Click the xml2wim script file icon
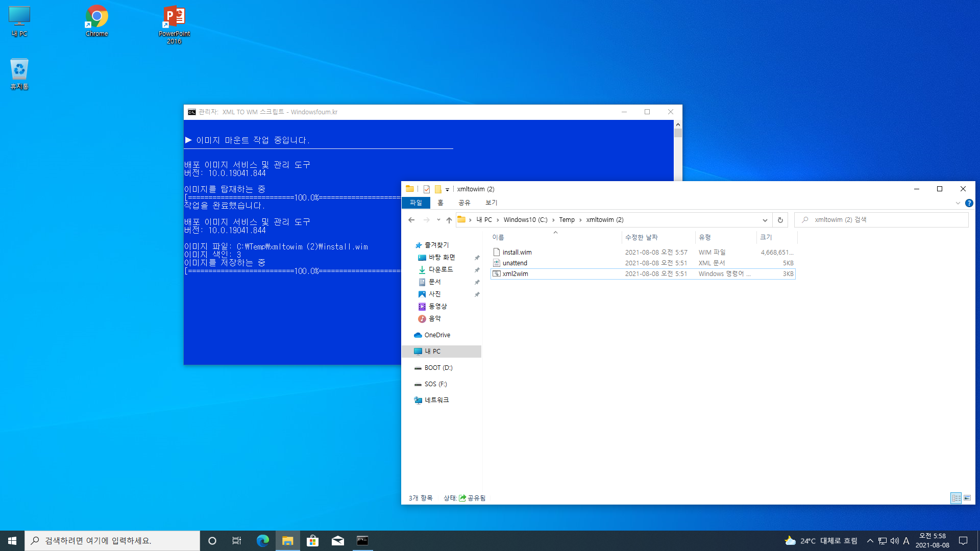The height and width of the screenshot is (551, 980). click(x=497, y=273)
